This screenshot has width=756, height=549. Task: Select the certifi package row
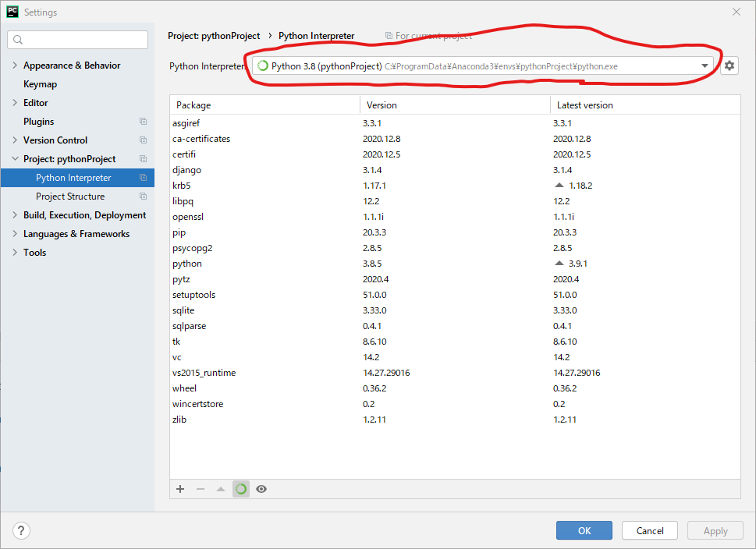pyautogui.click(x=455, y=154)
